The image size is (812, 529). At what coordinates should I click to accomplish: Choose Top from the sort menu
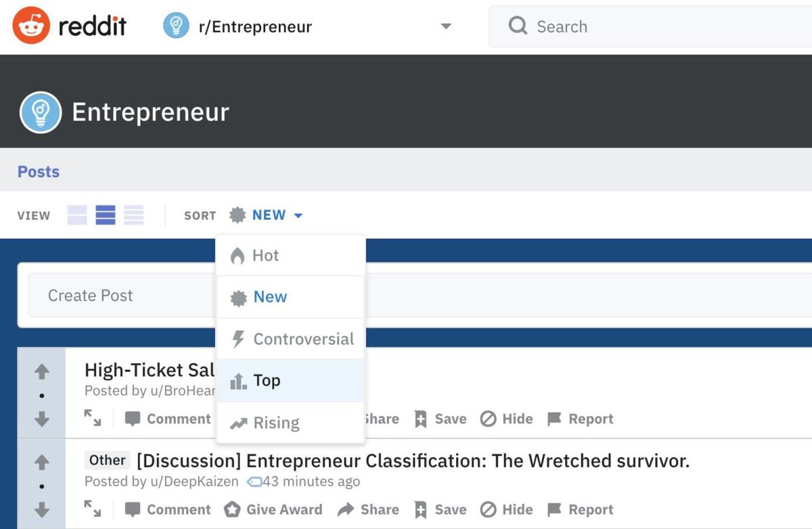(x=290, y=381)
